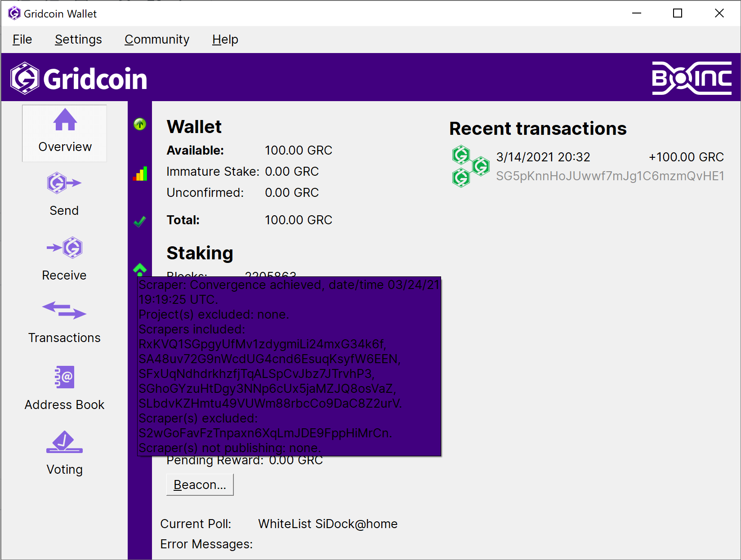Click the Gridcoin header logo
Image resolution: width=741 pixels, height=560 pixels.
79,79
